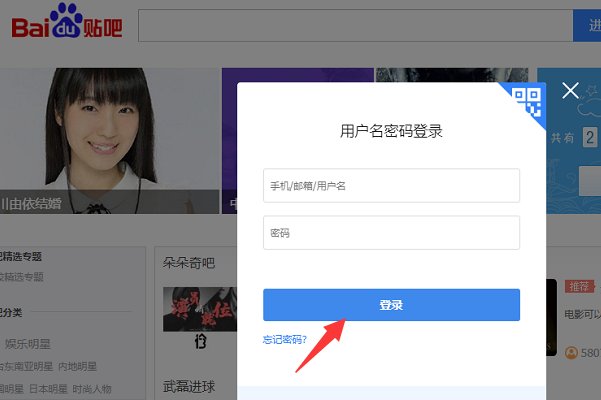The image size is (601, 400).
Task: Open the 武磊进球 topic
Action: pos(189,386)
